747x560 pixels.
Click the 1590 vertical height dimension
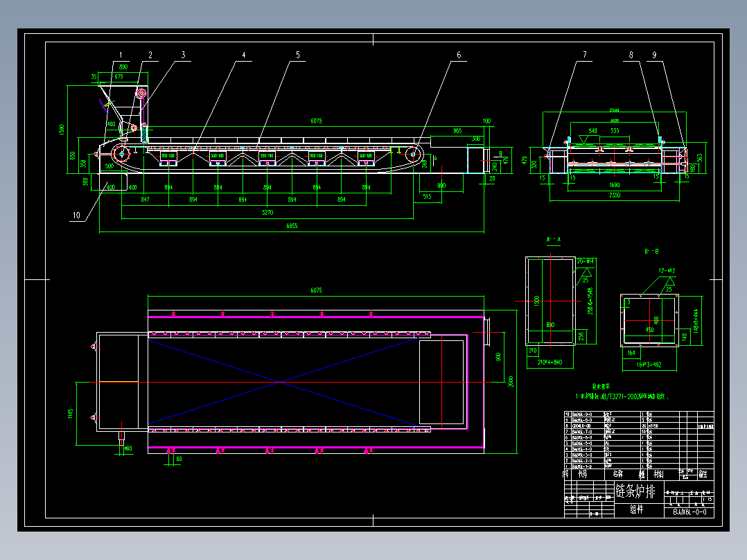[x=62, y=130]
